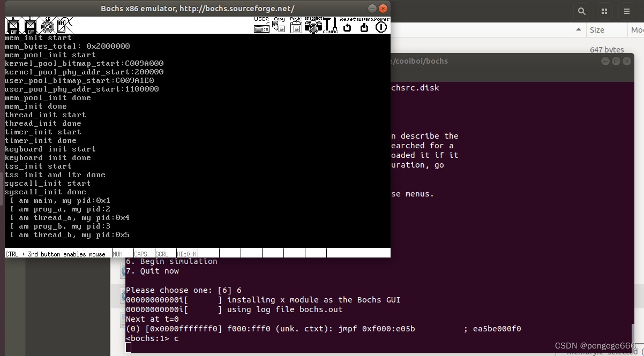644x356 pixels.
Task: Click 'I am thread_b, my pid:0x5' line
Action: (x=70, y=235)
